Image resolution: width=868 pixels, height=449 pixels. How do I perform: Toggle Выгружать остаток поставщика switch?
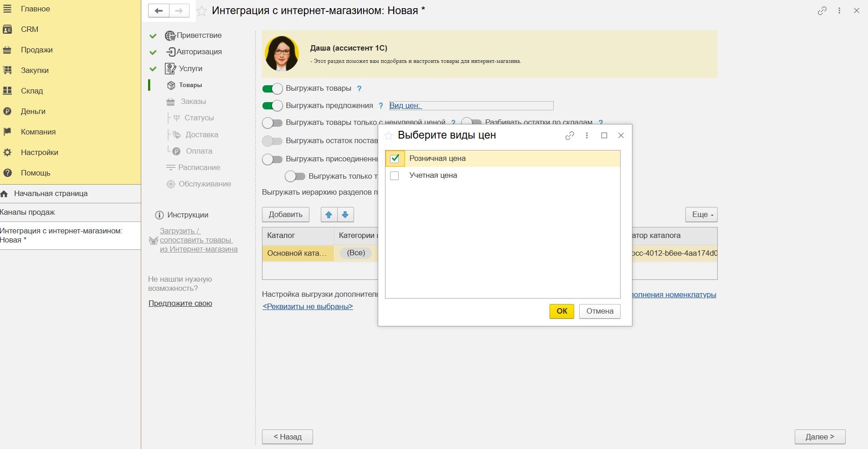(272, 141)
